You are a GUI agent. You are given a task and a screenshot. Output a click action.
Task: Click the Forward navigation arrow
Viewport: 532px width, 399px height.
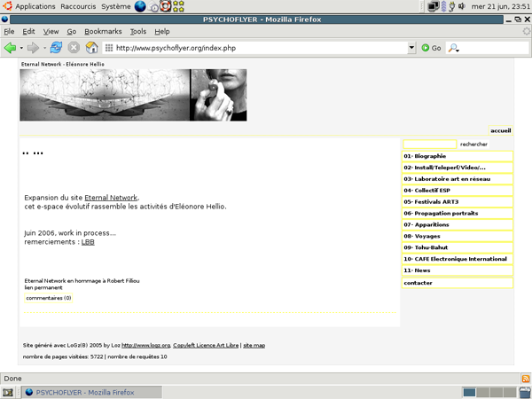click(x=33, y=47)
